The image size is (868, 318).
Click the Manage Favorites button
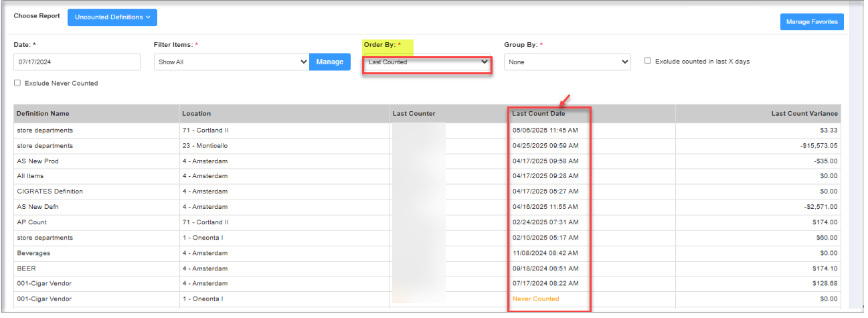click(811, 21)
